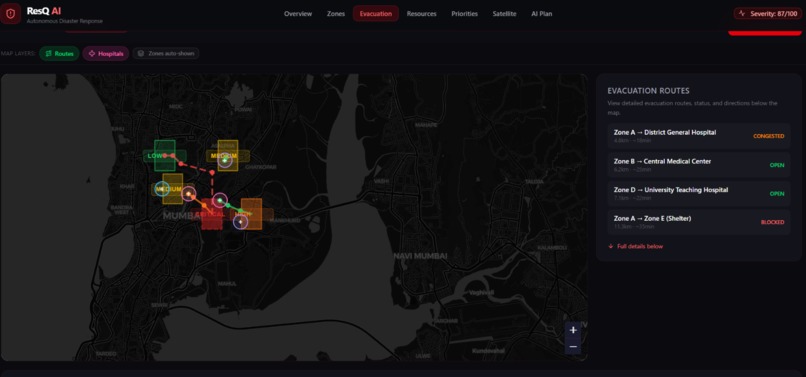Select the upper MEDIUM zone label

224,156
